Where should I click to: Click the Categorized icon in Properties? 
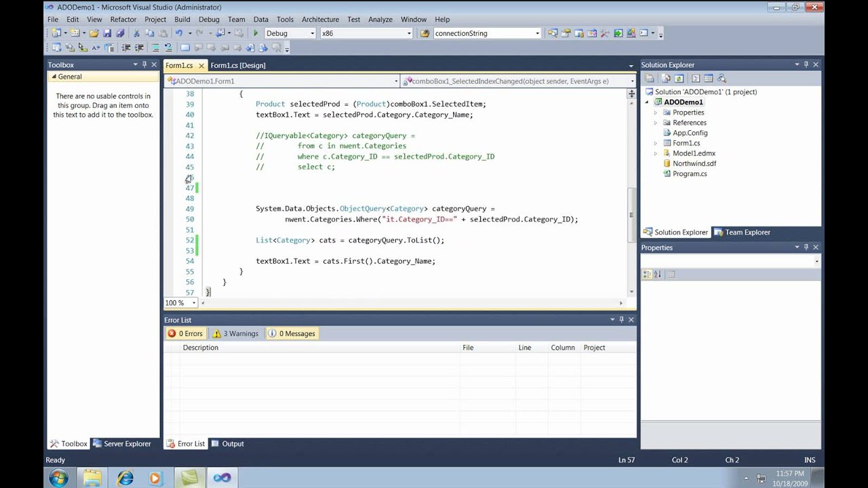pyautogui.click(x=647, y=274)
